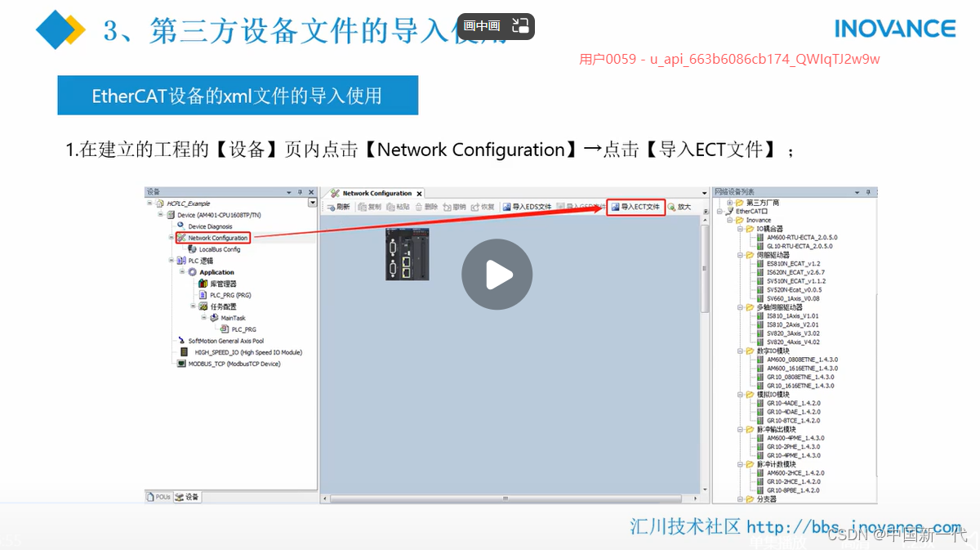The image size is (980, 550).
Task: Pin the 设备 panel
Action: point(301,192)
